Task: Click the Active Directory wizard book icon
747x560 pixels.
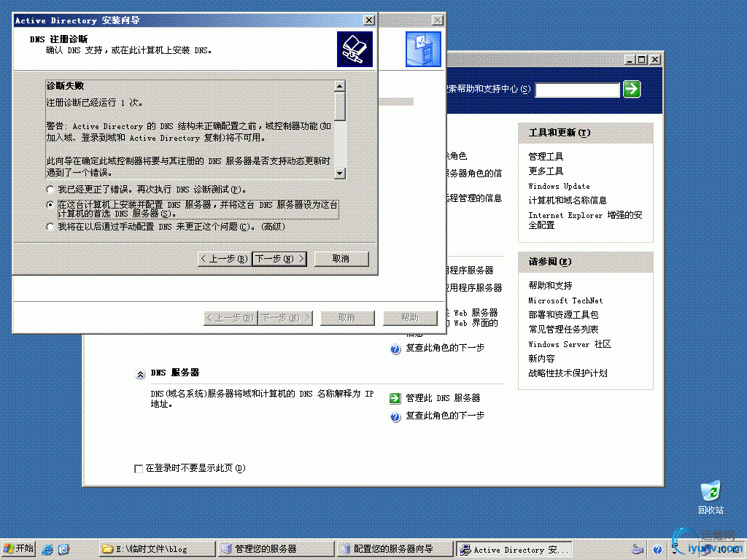Action: [x=355, y=49]
